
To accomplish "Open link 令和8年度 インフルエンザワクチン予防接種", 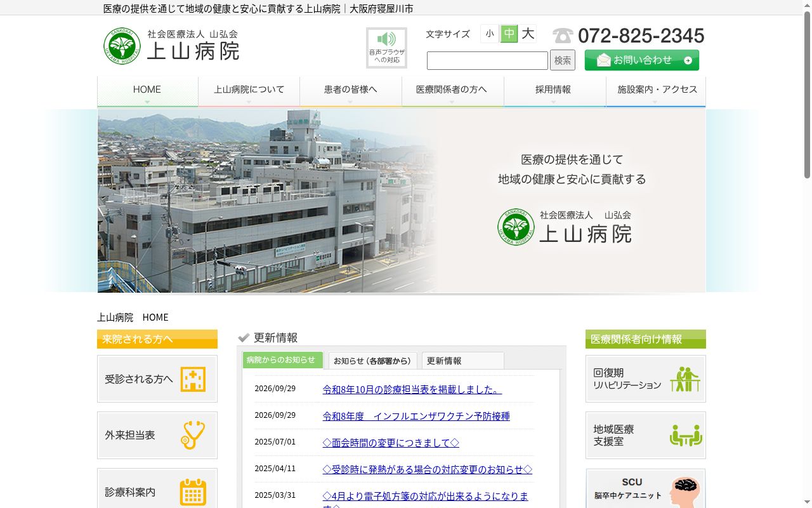I will [416, 416].
